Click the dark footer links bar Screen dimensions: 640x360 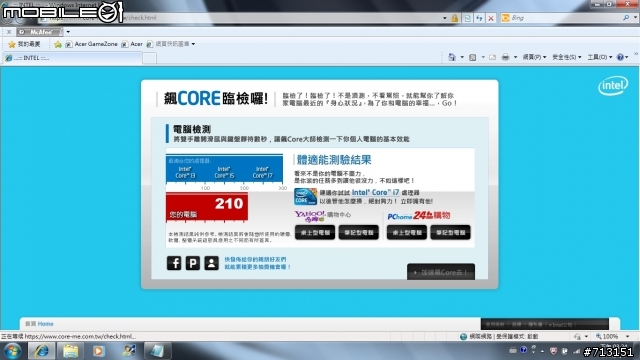544,324
